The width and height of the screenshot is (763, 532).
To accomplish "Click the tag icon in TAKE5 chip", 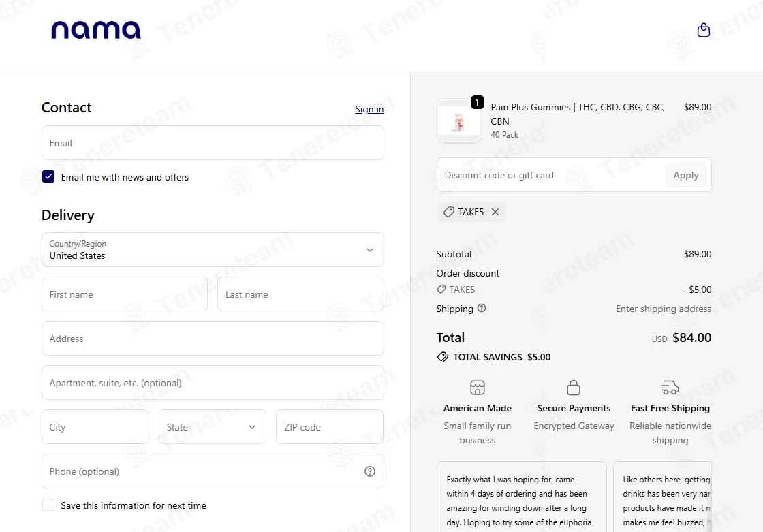I will click(448, 212).
